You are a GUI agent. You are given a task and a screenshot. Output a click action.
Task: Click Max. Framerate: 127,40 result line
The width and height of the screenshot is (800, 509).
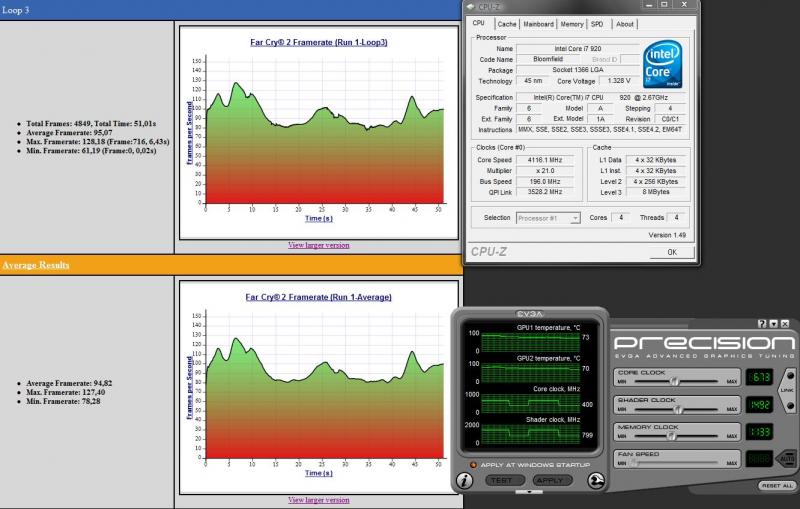pyautogui.click(x=66, y=392)
